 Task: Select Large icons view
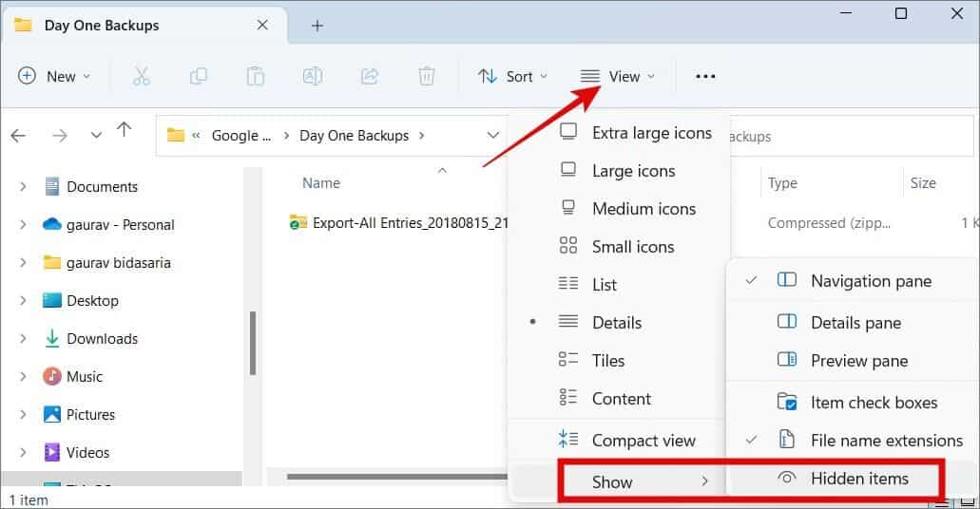click(618, 171)
